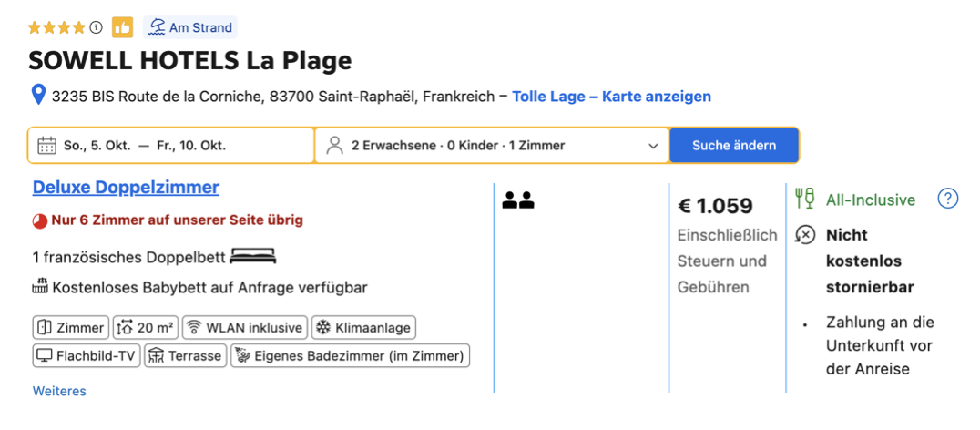Click the four gold stars rating
980x430 pixels.
coord(56,27)
